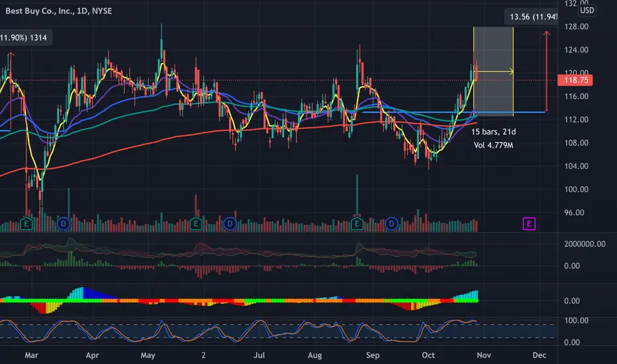Click the earnings E marker near March
Screen dimensions: 617x364
point(26,224)
